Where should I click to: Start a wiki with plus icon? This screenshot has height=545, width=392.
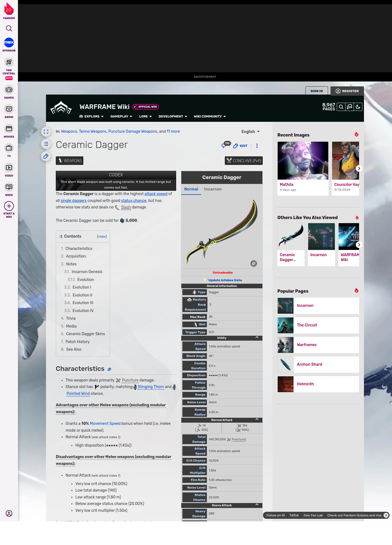click(x=9, y=206)
